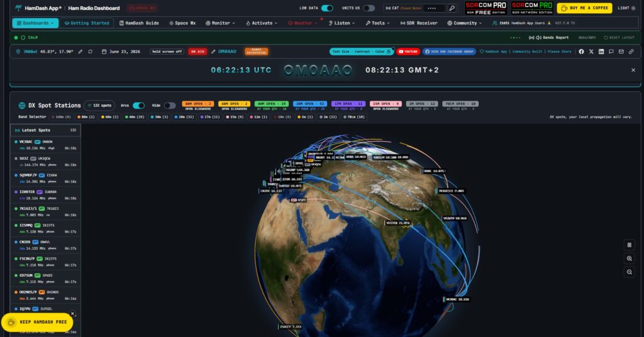Select the VK3BAC spot in Latest Spots
This screenshot has width=644, height=337.
pyautogui.click(x=45, y=145)
